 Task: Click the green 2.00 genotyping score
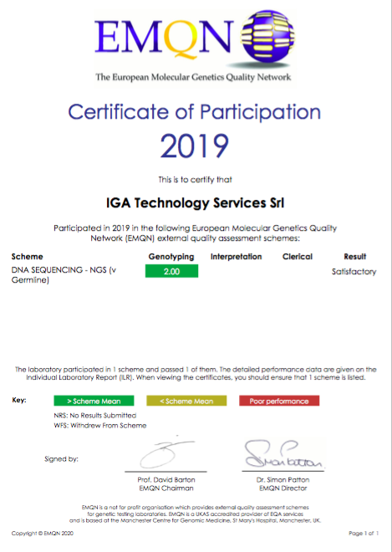[x=171, y=271]
